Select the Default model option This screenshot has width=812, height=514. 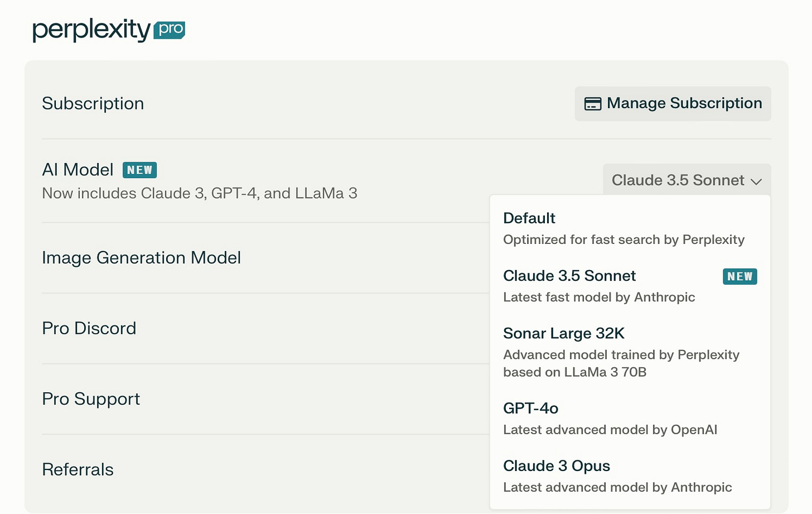pos(630,228)
